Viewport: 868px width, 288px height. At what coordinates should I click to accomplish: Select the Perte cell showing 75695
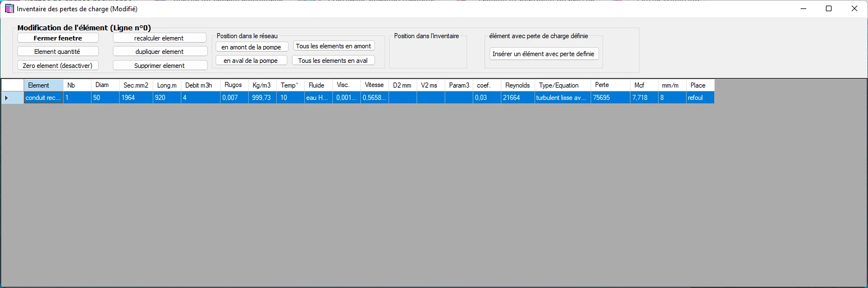pos(610,98)
